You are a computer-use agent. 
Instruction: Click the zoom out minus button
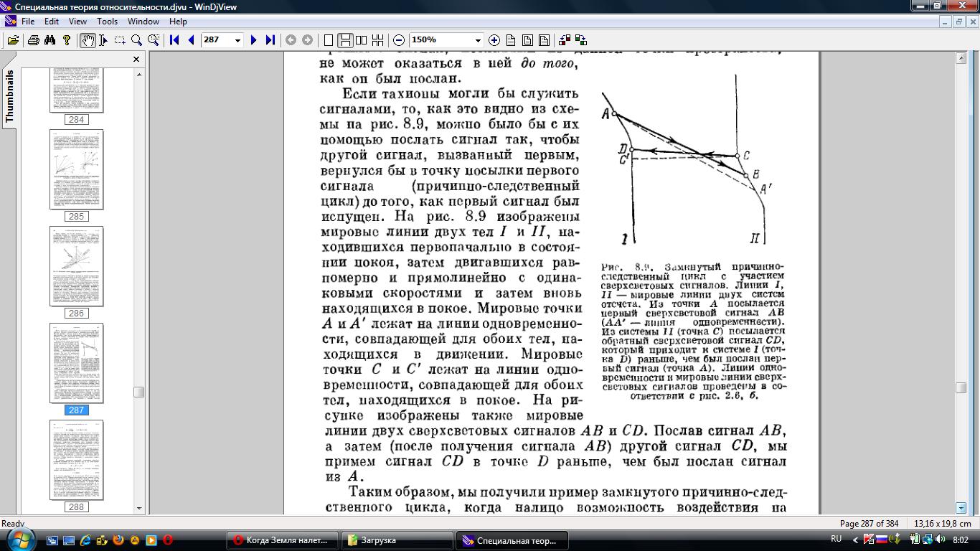[399, 40]
